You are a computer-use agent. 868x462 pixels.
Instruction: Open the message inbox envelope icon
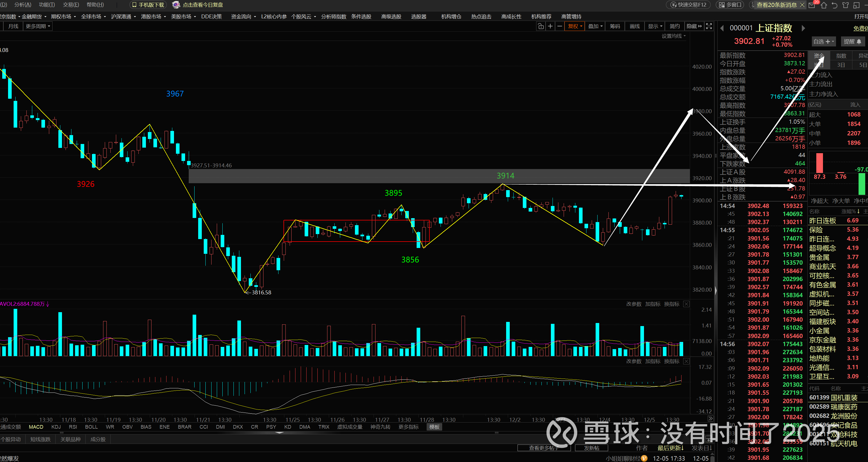811,5
